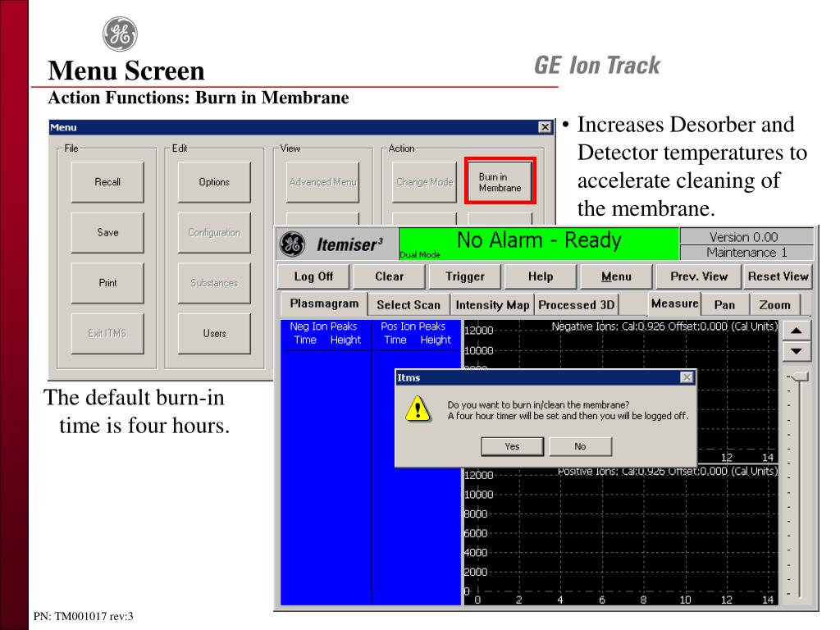Click the down arrow beside plasmagram
The width and height of the screenshot is (840, 630).
[797, 351]
